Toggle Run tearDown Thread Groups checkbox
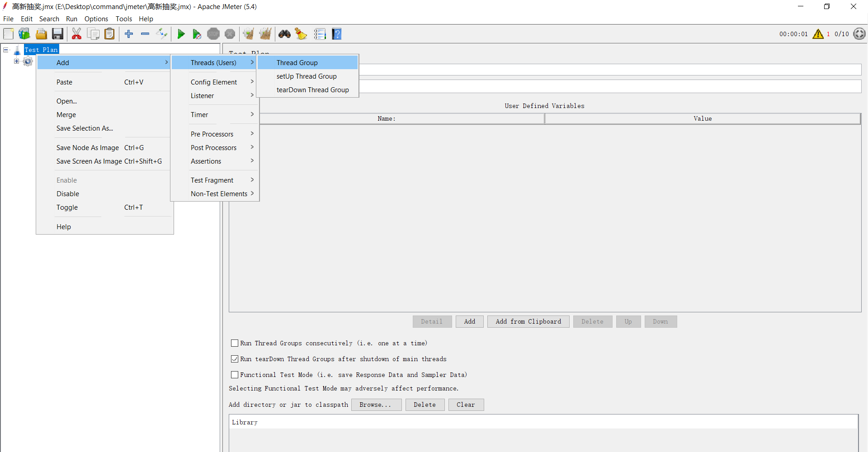Viewport: 868px width, 452px height. (235, 359)
